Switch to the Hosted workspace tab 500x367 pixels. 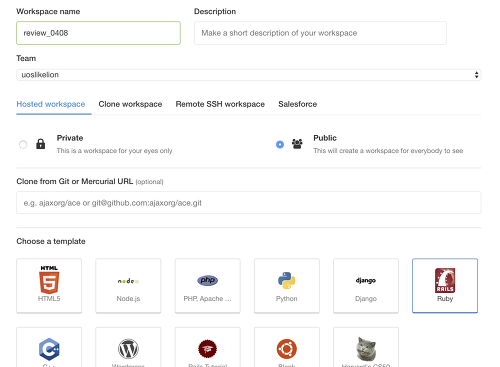point(51,104)
